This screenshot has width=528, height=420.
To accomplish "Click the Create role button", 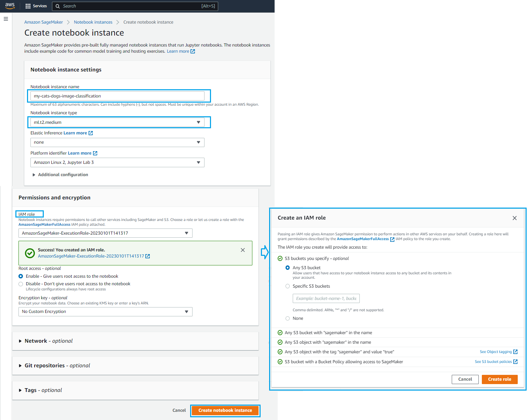I will pyautogui.click(x=499, y=379).
